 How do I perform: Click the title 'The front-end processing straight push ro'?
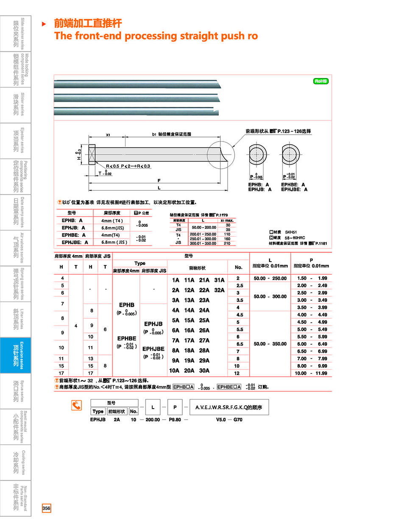tap(156, 36)
